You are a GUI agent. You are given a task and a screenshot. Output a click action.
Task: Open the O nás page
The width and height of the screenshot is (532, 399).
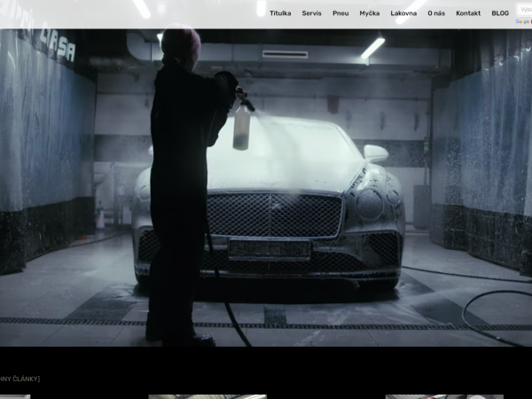[x=436, y=13]
